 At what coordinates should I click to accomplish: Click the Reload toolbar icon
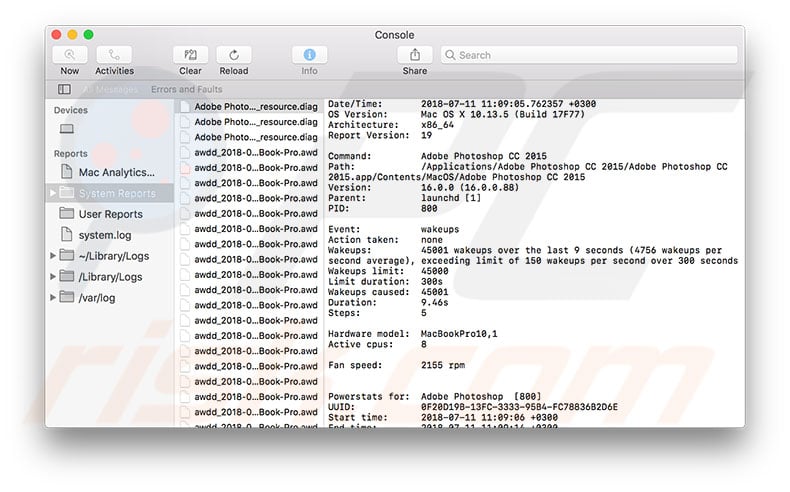click(233, 55)
